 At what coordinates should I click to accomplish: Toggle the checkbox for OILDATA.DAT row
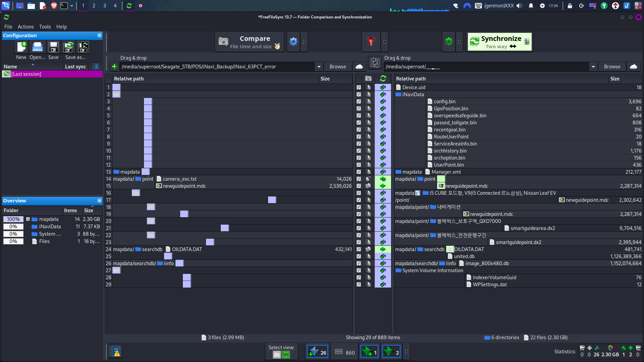coord(359,249)
